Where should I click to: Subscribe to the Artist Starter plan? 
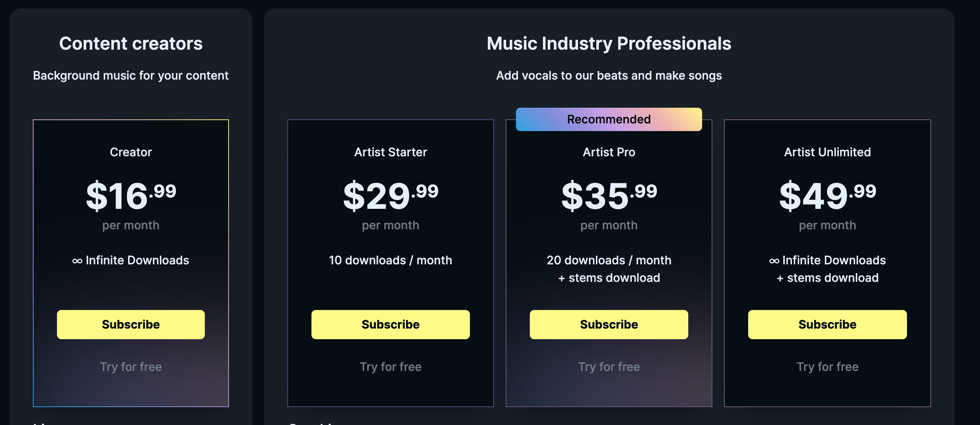(390, 324)
